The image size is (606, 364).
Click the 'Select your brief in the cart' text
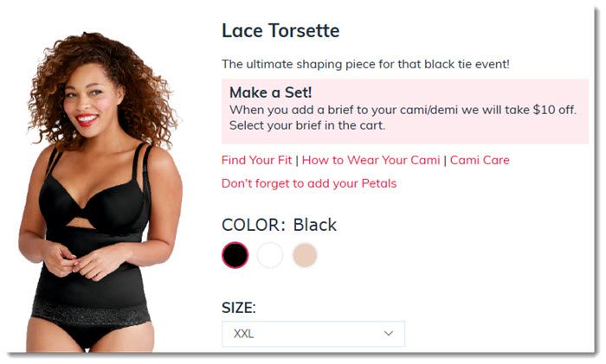[307, 125]
